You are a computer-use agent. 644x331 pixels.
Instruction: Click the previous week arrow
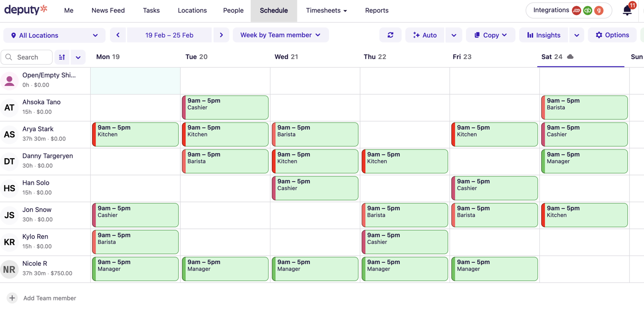coord(118,35)
